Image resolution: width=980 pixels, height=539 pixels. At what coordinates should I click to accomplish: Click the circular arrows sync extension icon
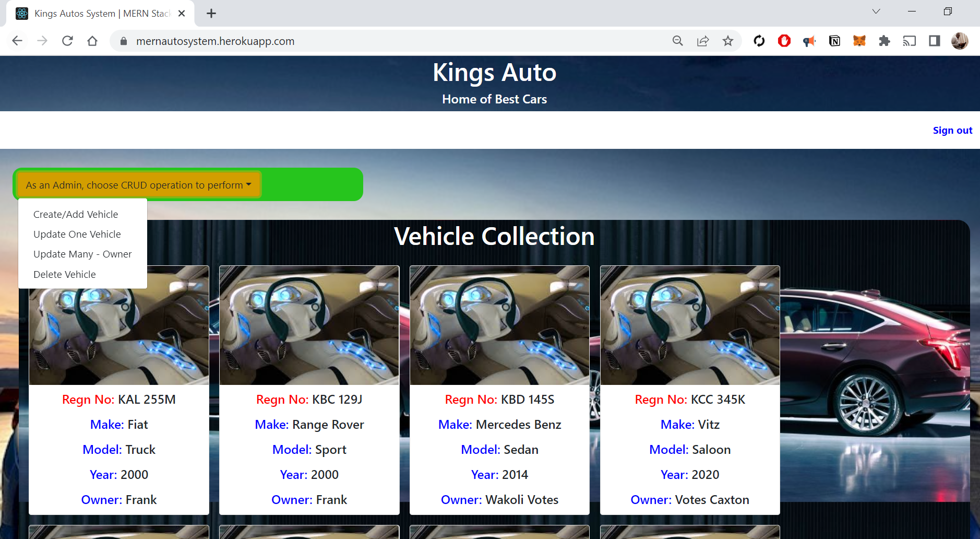pyautogui.click(x=759, y=41)
